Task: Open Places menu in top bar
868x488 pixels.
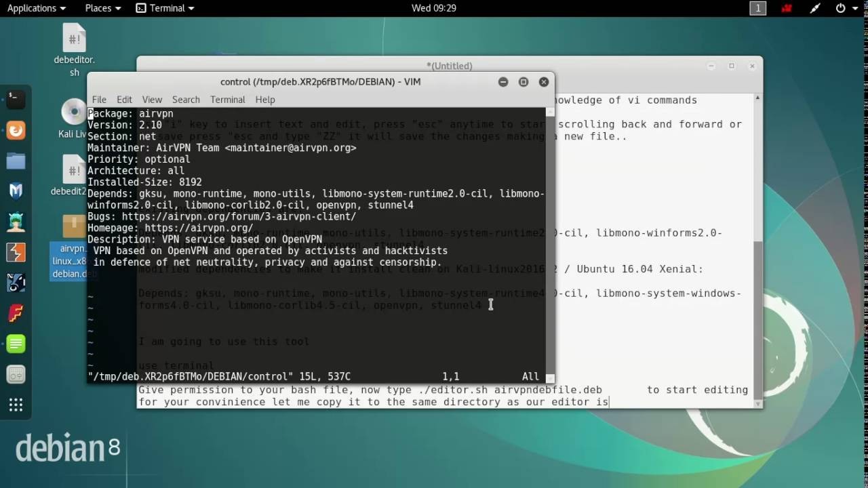Action: click(x=102, y=8)
